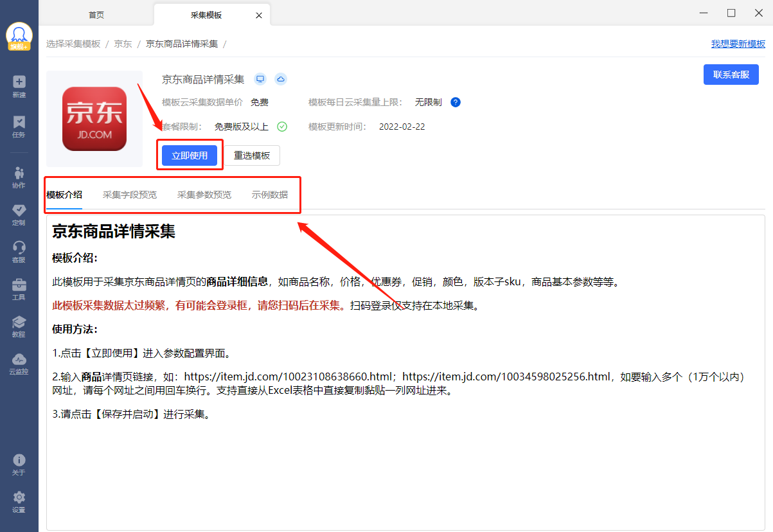This screenshot has height=532, width=773.
Task: Click the large 京东商品详情采集 heading in the description
Action: tap(114, 231)
